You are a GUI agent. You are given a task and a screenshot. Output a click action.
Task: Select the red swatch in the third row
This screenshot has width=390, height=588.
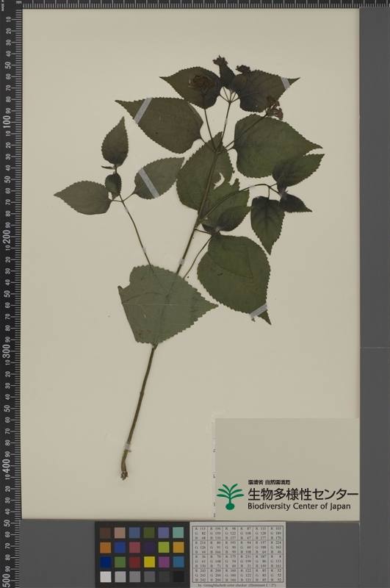134,562
